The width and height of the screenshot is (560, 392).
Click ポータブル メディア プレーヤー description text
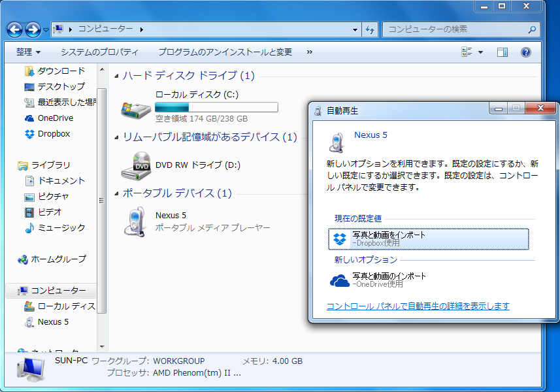[212, 228]
